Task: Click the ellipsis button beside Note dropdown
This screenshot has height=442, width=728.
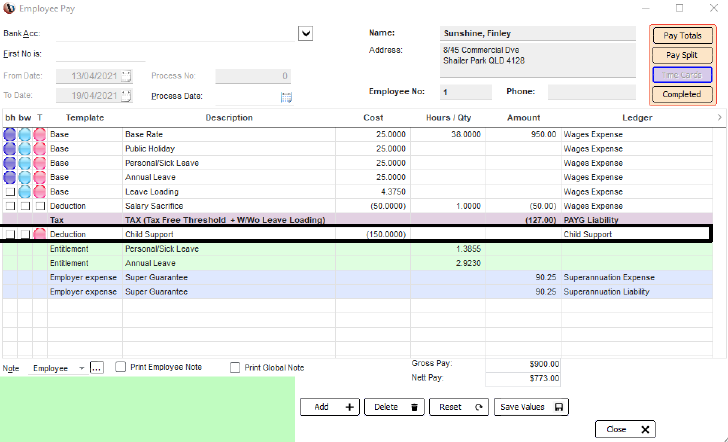Action: coord(97,368)
